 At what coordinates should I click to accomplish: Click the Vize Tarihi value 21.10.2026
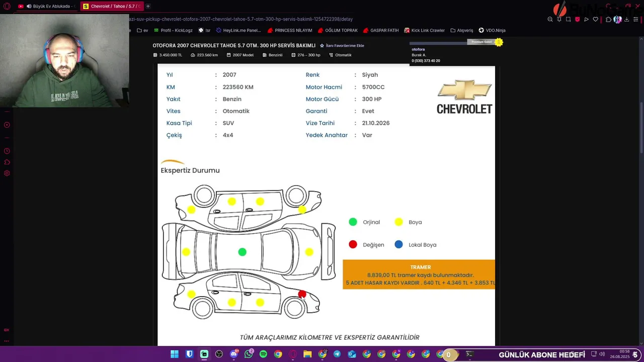click(x=375, y=123)
